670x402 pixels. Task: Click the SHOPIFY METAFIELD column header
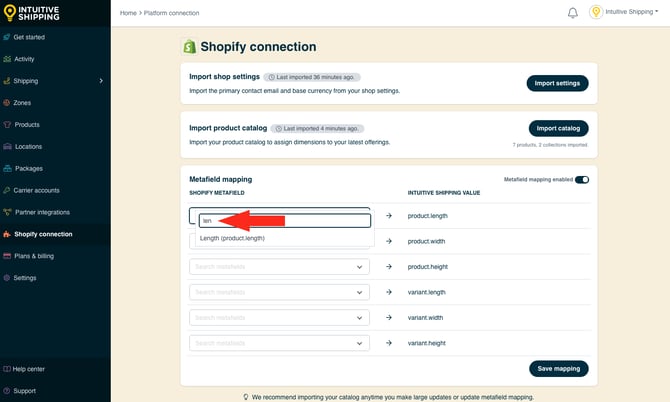(x=217, y=193)
